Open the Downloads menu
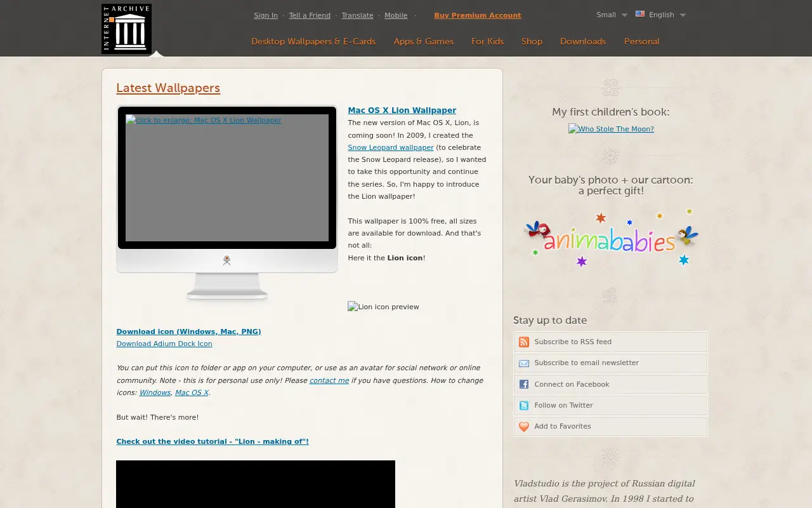This screenshot has width=812, height=508. tap(583, 41)
